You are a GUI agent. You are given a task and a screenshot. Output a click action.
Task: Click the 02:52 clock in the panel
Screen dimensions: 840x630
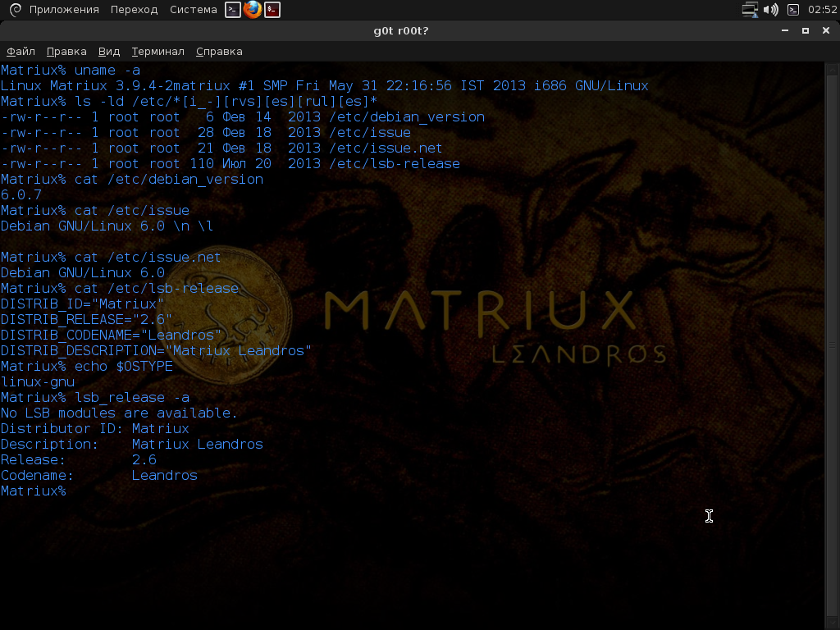coord(822,10)
